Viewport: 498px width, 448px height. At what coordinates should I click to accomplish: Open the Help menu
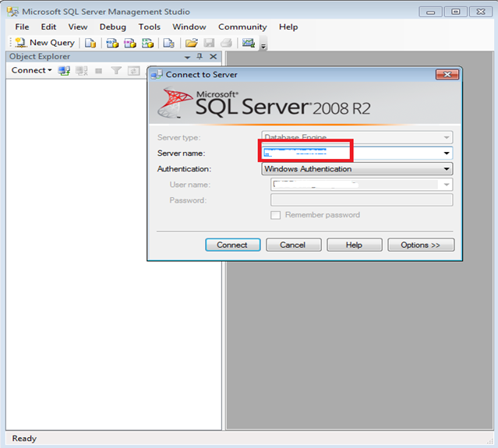[x=288, y=27]
